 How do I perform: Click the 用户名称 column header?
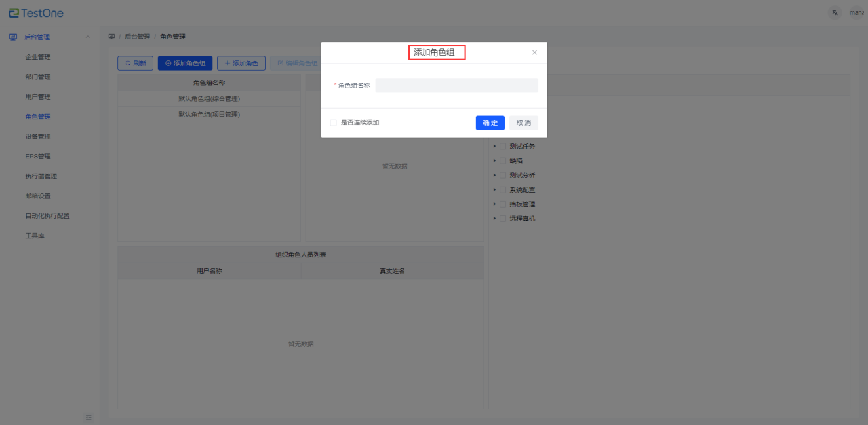pos(209,270)
